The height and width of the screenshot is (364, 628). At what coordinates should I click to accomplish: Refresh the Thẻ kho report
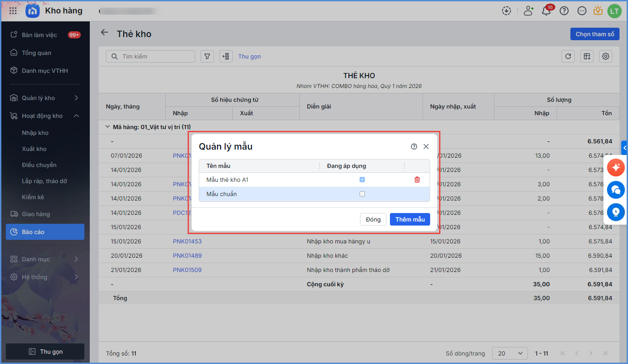[568, 56]
